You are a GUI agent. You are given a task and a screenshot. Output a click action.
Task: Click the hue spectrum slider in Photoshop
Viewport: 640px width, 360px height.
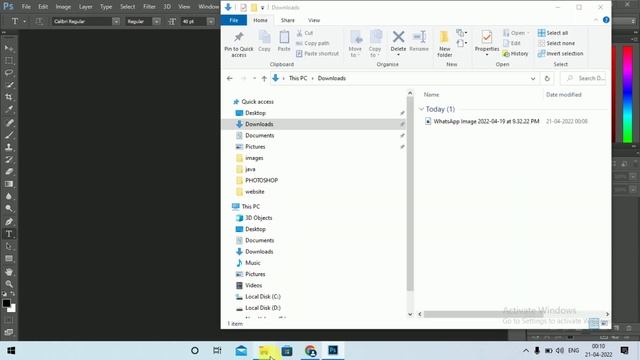[627, 95]
